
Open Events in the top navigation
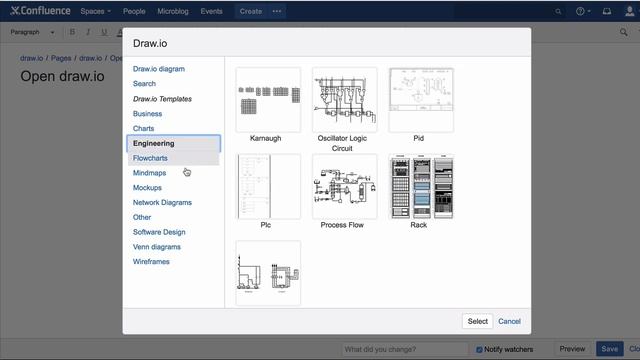click(x=211, y=11)
